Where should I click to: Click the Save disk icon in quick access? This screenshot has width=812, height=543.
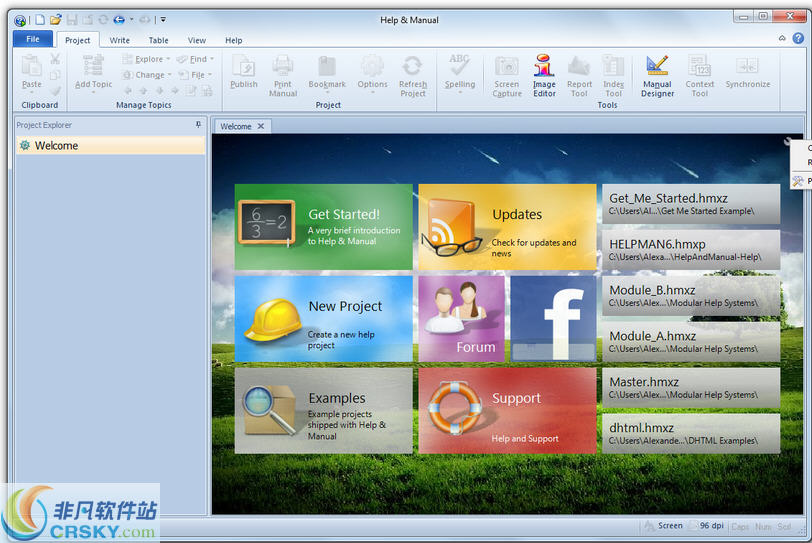pos(71,20)
